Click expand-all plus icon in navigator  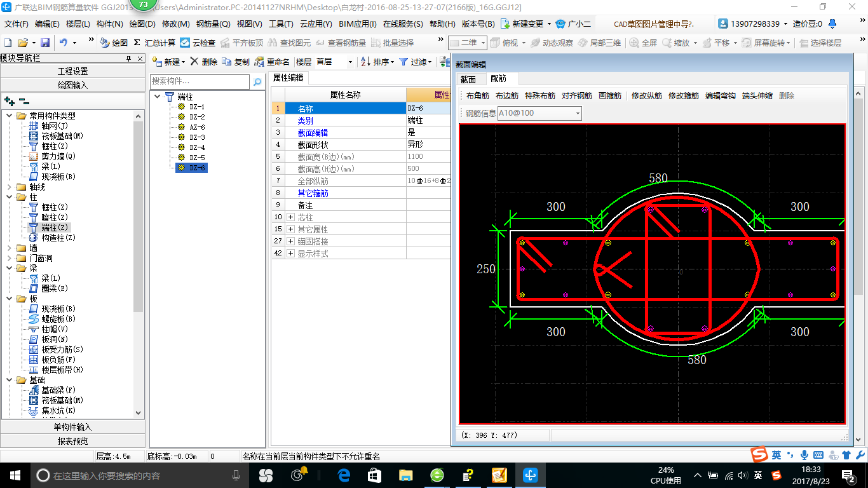pos(9,100)
